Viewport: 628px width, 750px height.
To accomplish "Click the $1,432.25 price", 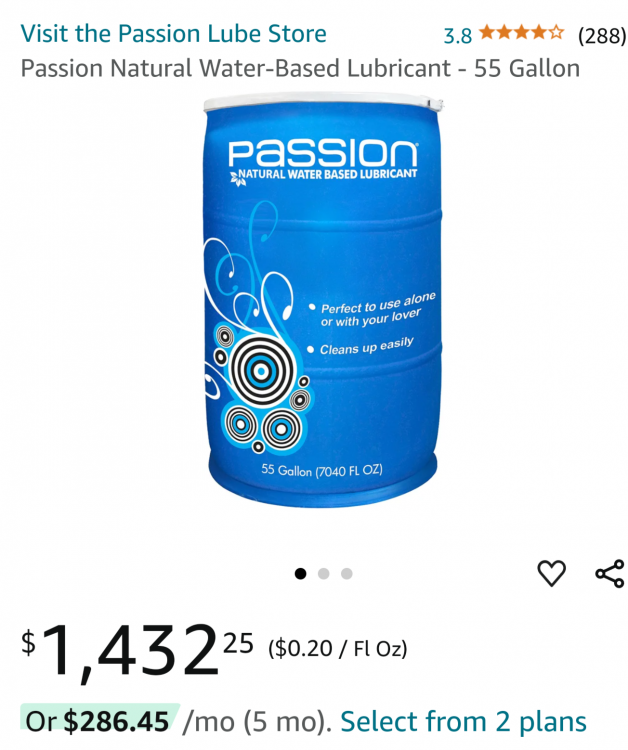I will 137,650.
